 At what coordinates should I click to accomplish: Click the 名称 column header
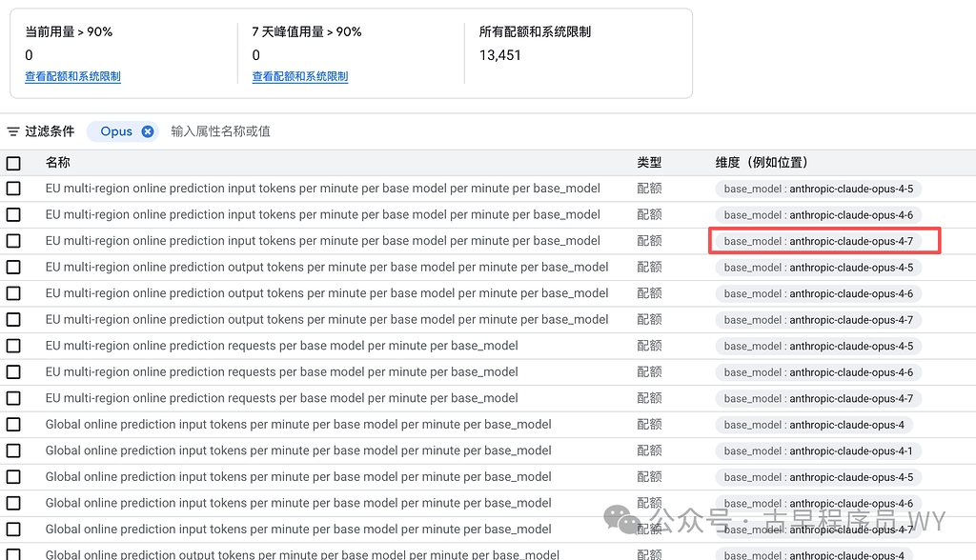(x=58, y=163)
